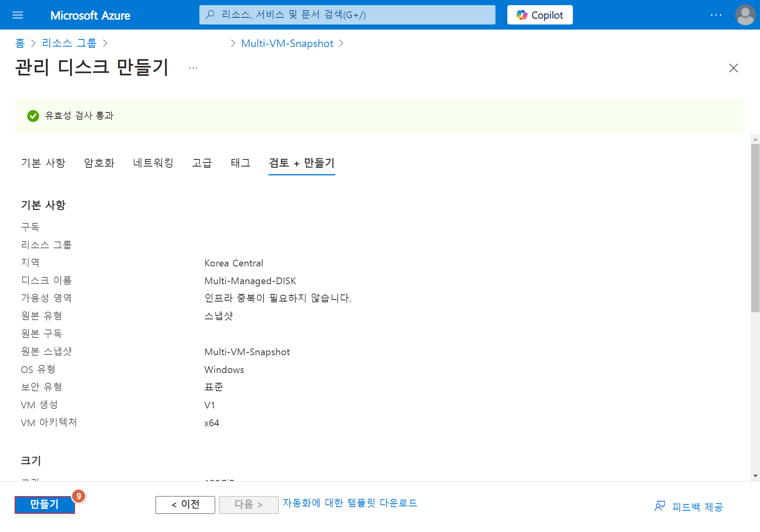Go back with the 이전 button
The height and width of the screenshot is (532, 760).
[185, 504]
